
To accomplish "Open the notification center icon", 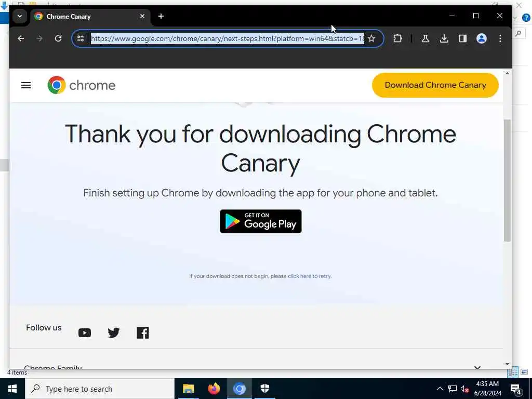I will pos(516,389).
